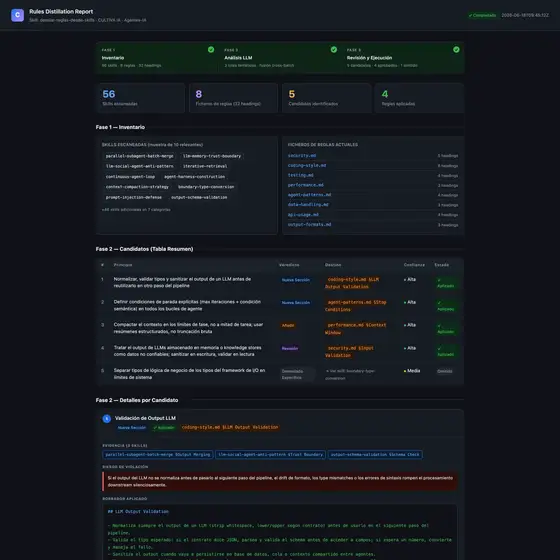Click the Confianza column header
This screenshot has height=560, width=560.
(414, 265)
